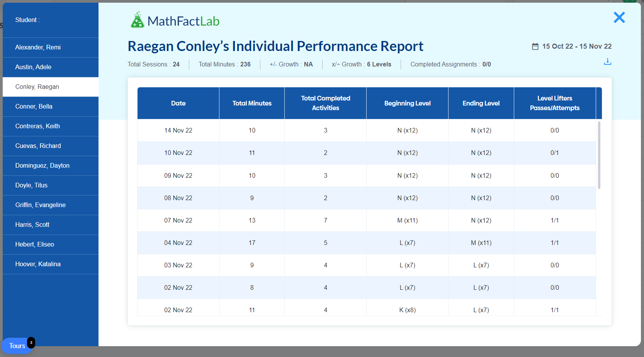Image resolution: width=644 pixels, height=357 pixels.
Task: Click the 7 completed activities cell
Action: (x=326, y=221)
